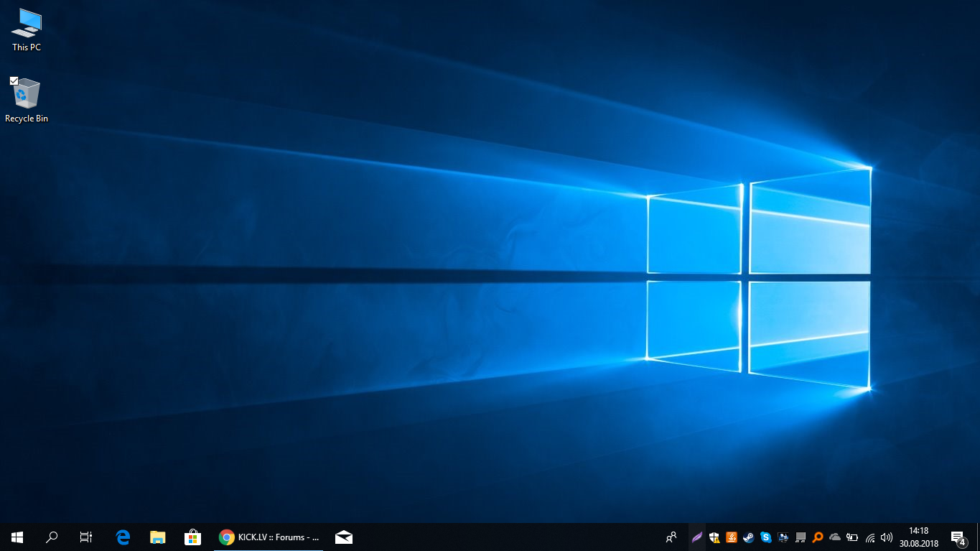Image resolution: width=980 pixels, height=551 pixels.
Task: Select the Recycle Bin desktop icon
Action: click(27, 100)
